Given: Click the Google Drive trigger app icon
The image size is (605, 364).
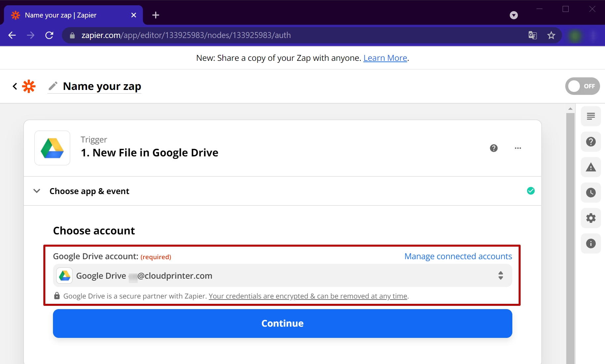Looking at the screenshot, I should 52,148.
